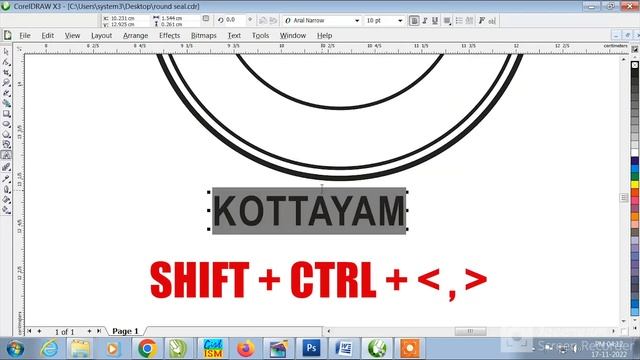Select the Interactive Blend tool
Screen dimensions: 640x360
6,167
